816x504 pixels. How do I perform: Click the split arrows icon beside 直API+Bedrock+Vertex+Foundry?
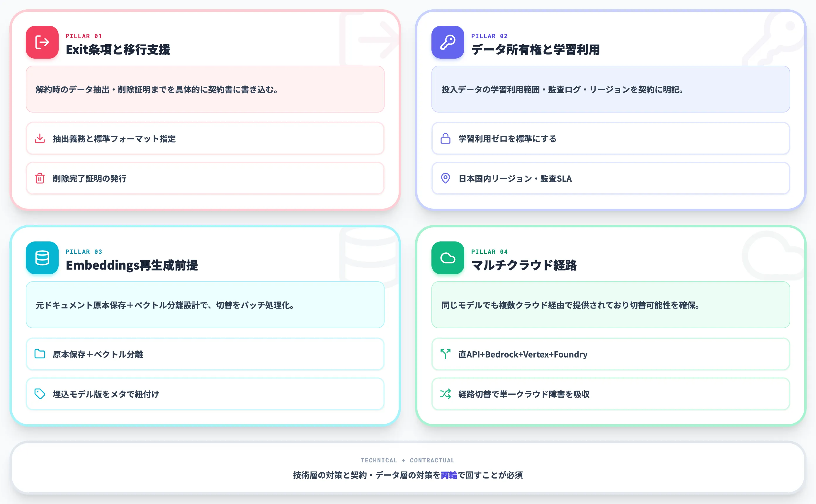445,354
